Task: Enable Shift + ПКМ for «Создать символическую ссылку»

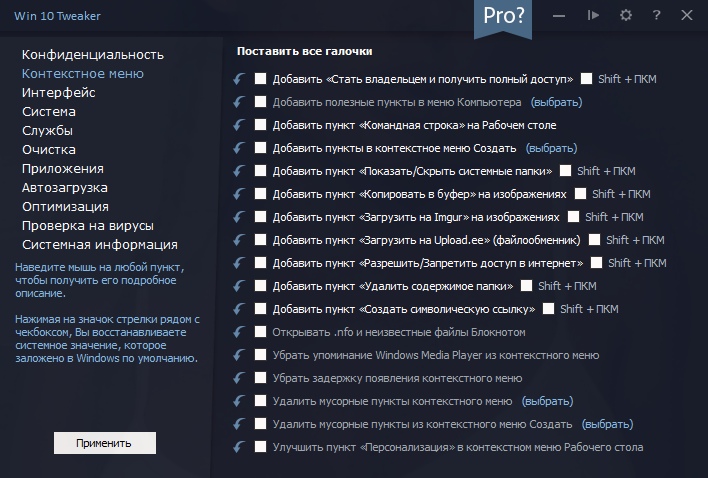Action: pos(549,309)
